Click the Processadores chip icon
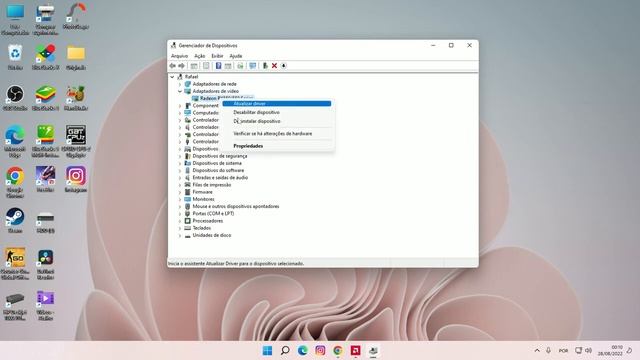Viewport: 640px width, 360px height. 188,221
